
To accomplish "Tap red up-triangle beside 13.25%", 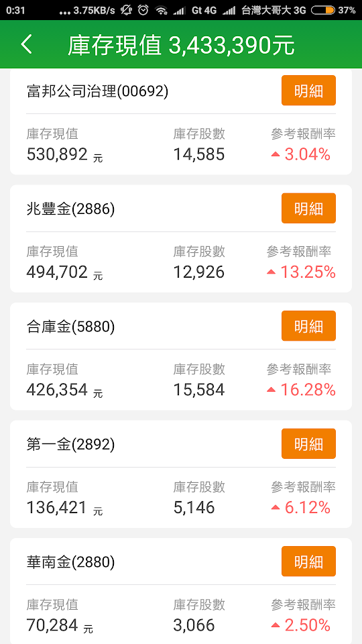I will (x=271, y=272).
